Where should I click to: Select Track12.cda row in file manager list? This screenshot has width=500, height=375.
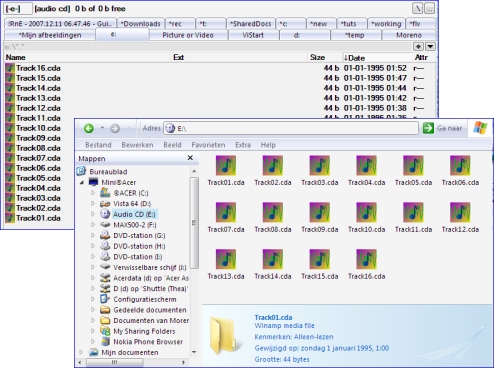[x=220, y=108]
